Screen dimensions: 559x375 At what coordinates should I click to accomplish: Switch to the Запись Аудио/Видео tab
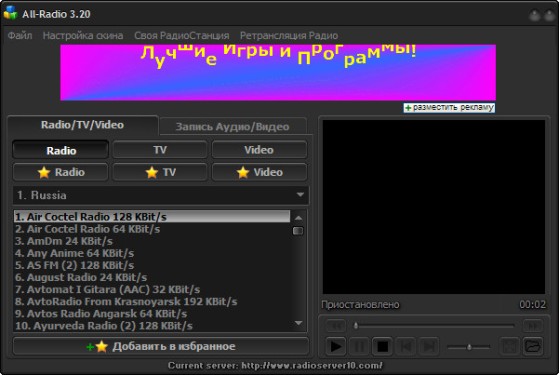[x=232, y=127]
